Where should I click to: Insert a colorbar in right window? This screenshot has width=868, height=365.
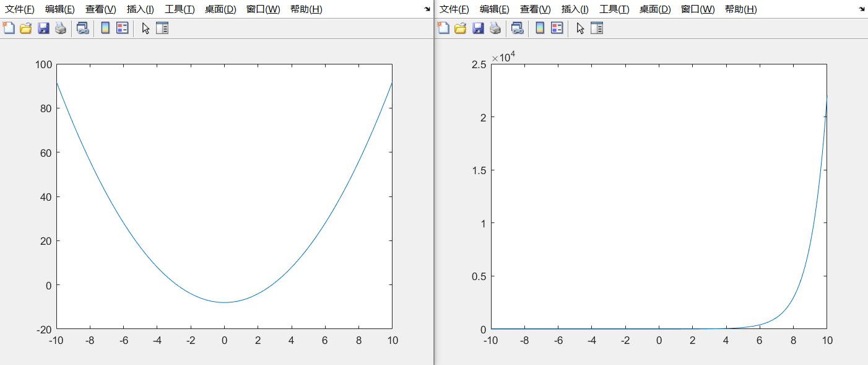coord(540,28)
